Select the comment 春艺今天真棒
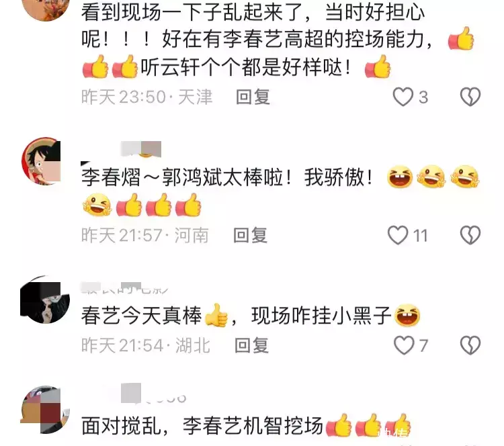Viewport: 504px width, 446px height. coord(141,316)
